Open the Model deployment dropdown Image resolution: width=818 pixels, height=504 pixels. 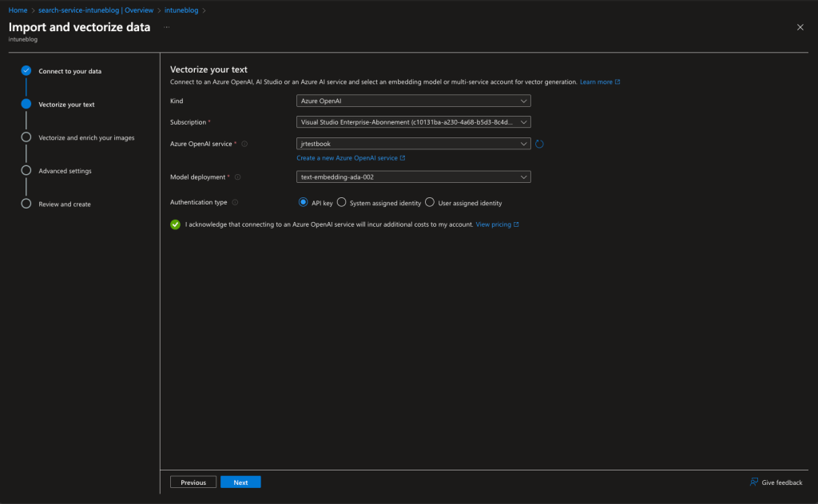coord(413,177)
